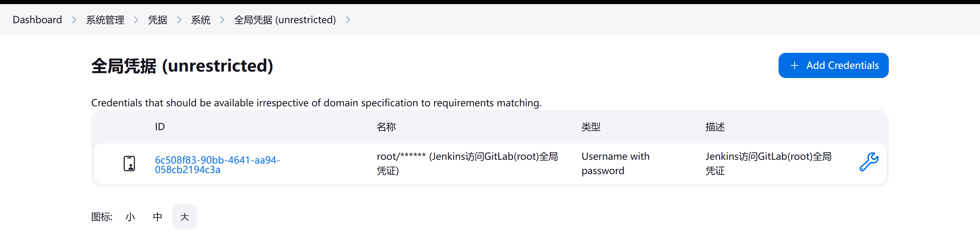Expand the chevron after 系统 breadcrumb
This screenshot has height=247, width=980.
coord(222,20)
